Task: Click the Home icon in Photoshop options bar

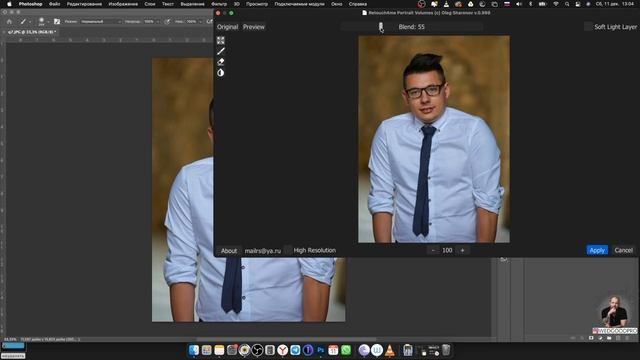Action: click(9, 22)
